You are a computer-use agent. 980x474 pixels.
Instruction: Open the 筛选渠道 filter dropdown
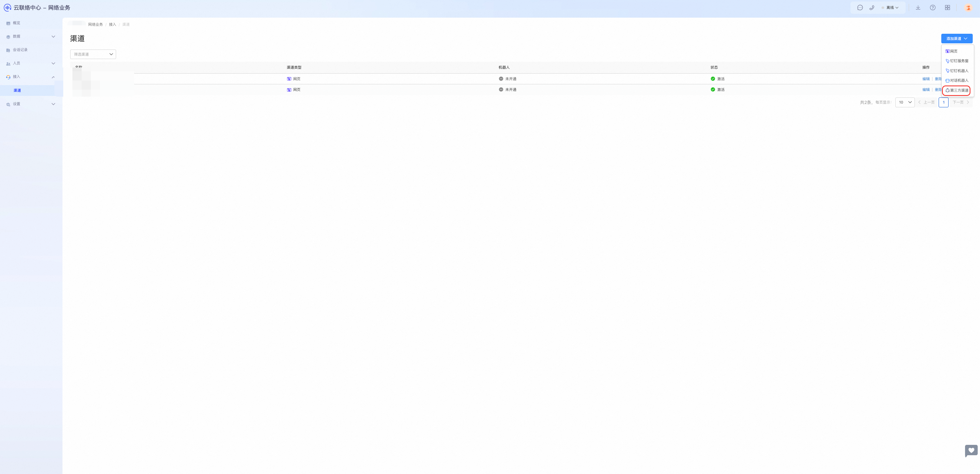click(x=93, y=54)
